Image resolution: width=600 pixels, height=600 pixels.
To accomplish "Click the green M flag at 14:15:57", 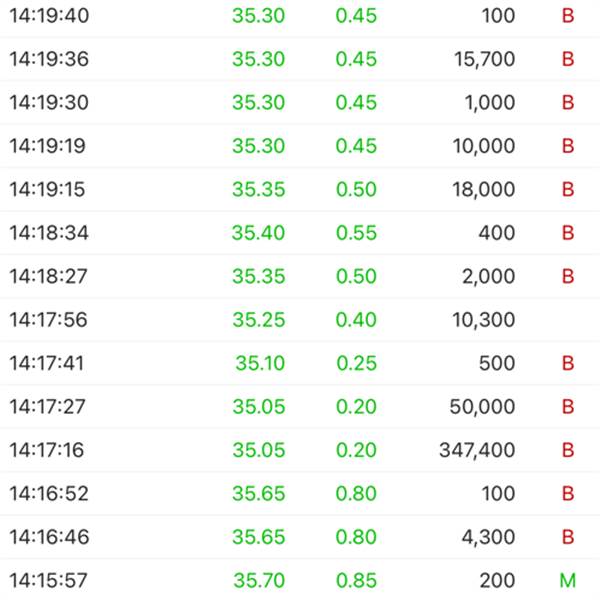I will [x=568, y=580].
